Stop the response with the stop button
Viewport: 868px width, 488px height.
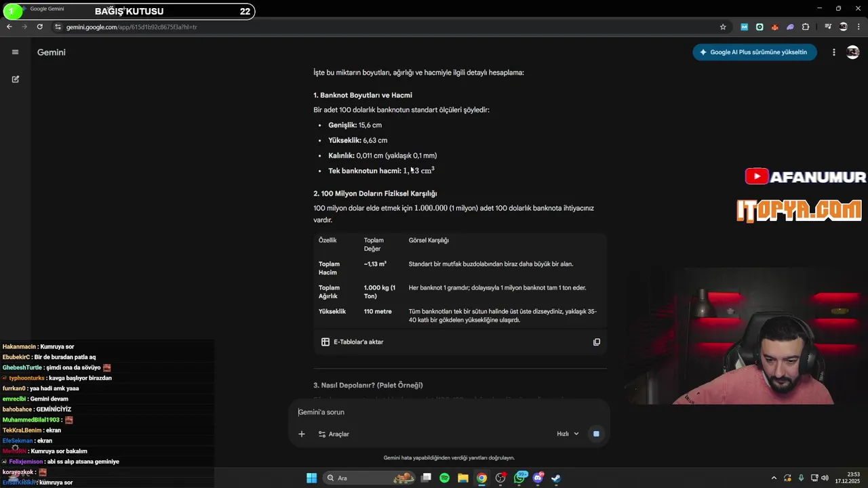(596, 434)
